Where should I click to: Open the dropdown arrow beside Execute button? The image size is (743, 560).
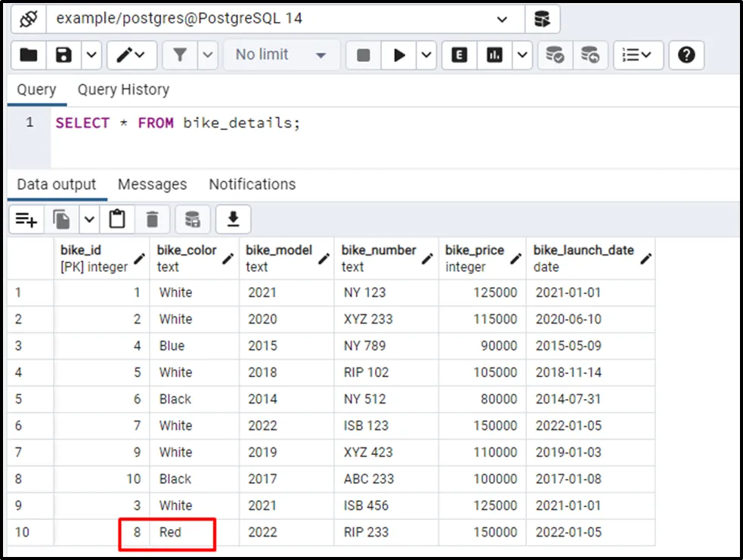(426, 55)
